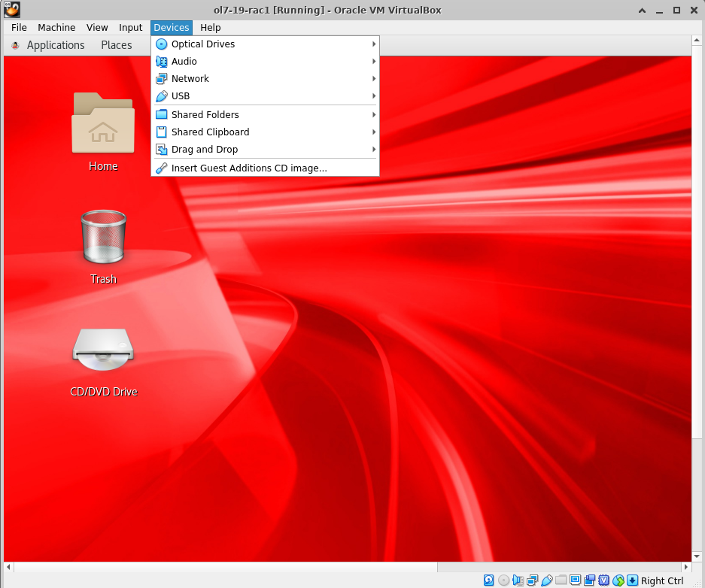Open the Machine menu
The width and height of the screenshot is (705, 588).
click(x=56, y=27)
